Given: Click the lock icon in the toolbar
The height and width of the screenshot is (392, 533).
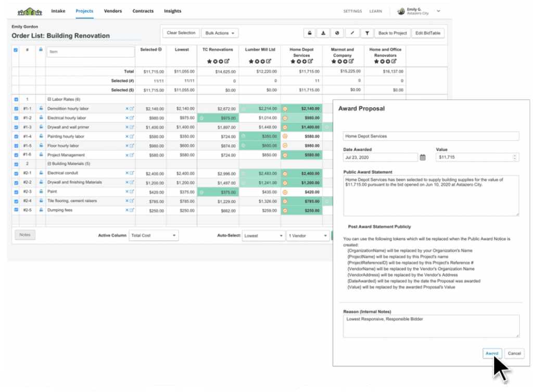Looking at the screenshot, I should point(310,33).
